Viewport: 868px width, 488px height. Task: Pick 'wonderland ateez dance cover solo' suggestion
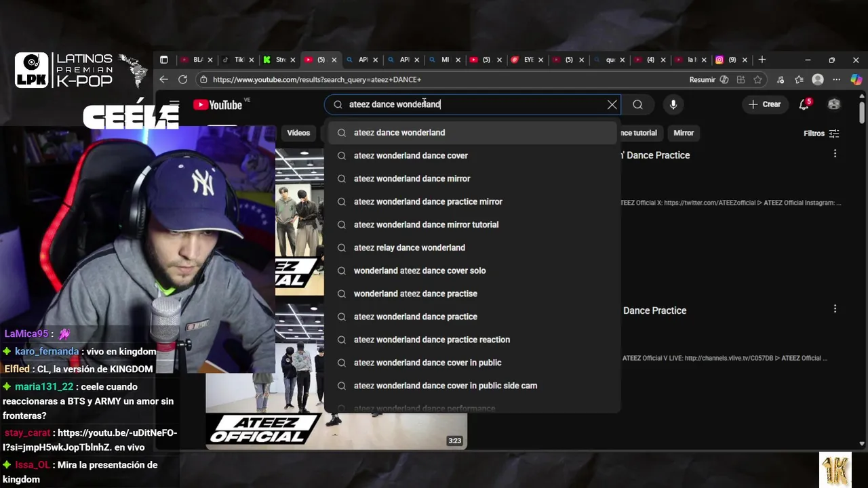[472, 271]
